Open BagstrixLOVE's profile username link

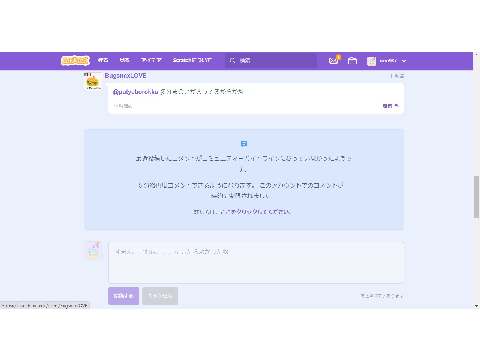[125, 76]
